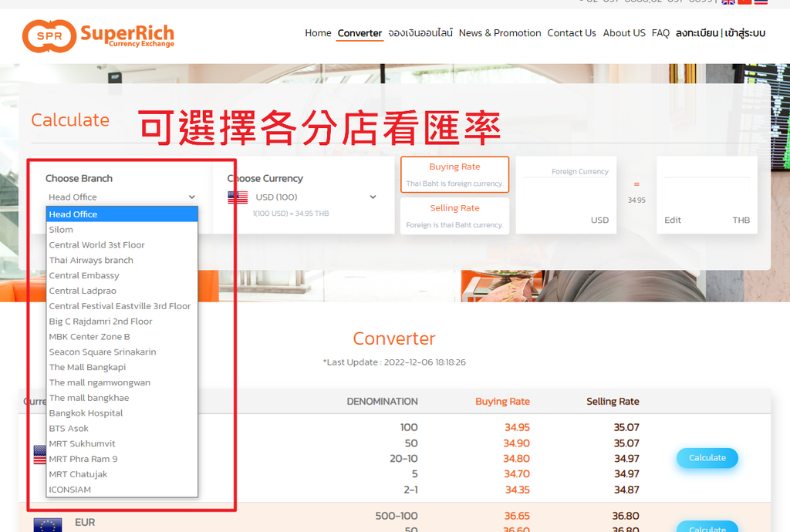Select Central Festival Eastville 3rd Floor

122,306
